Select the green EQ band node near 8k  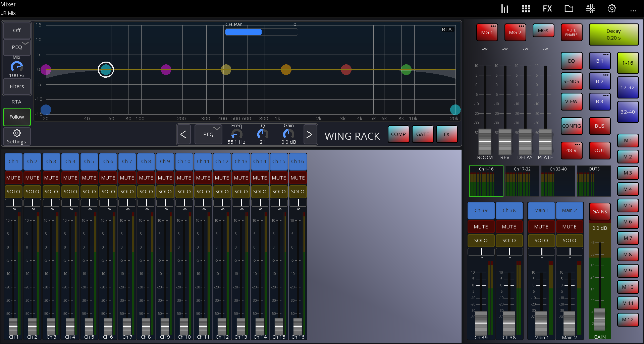point(406,70)
